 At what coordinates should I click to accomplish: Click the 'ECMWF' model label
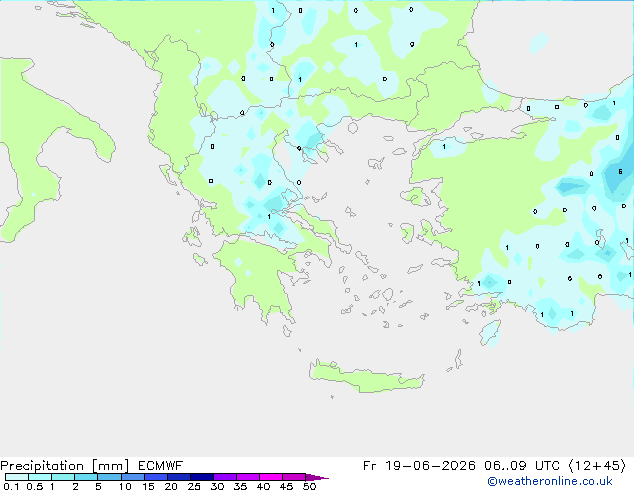click(x=161, y=466)
